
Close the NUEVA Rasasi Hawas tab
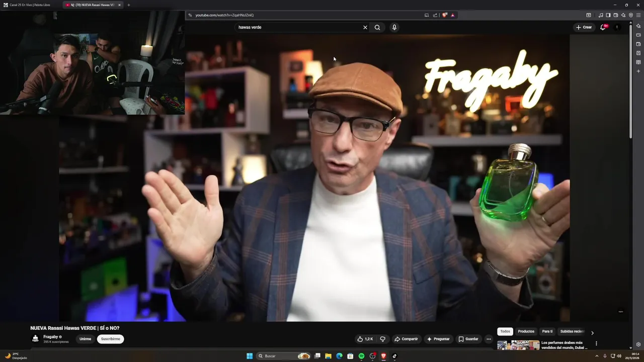click(119, 5)
